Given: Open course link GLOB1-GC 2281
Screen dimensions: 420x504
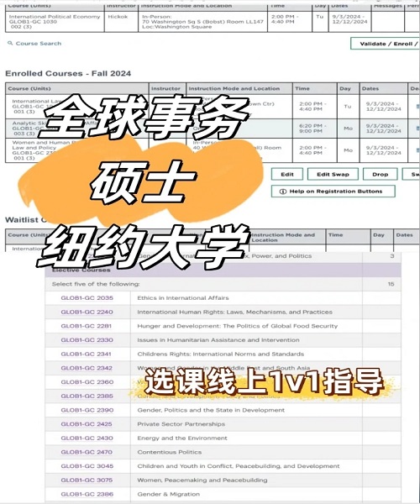Looking at the screenshot, I should 87,326.
